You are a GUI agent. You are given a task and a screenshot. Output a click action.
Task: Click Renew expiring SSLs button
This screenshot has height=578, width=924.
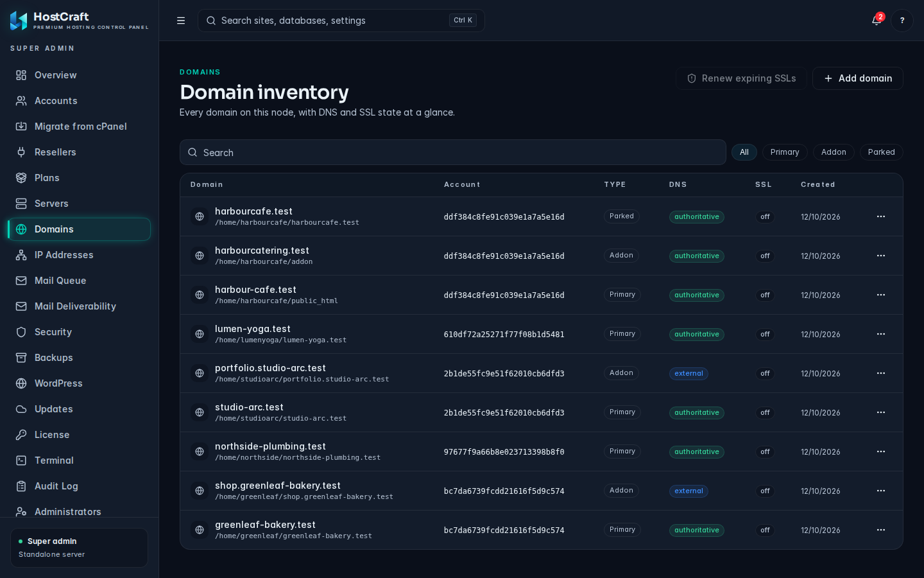click(741, 78)
